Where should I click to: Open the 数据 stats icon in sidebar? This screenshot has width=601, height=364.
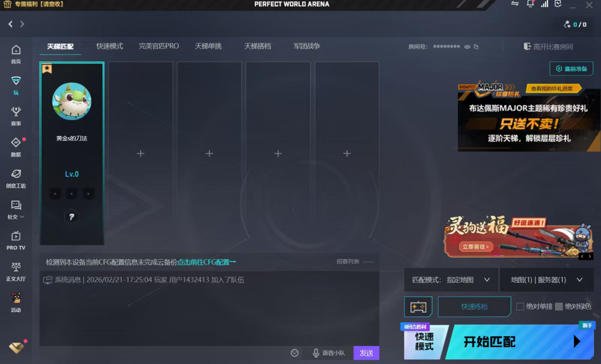click(16, 147)
